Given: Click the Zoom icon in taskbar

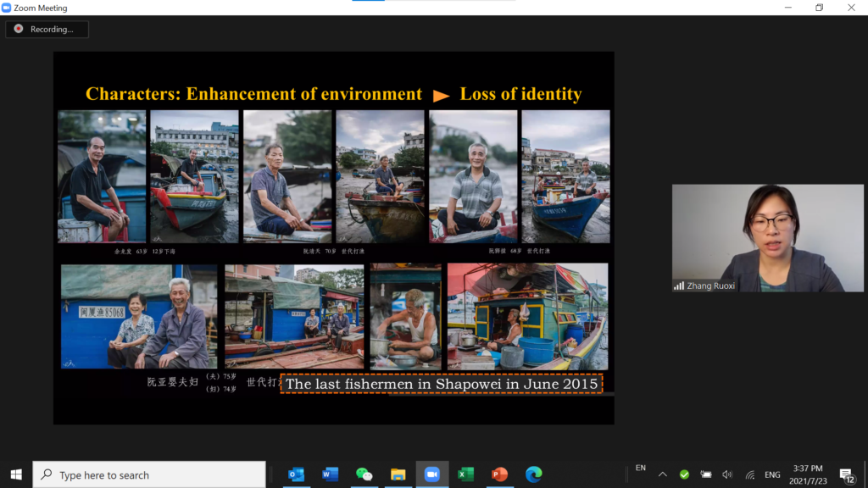Looking at the screenshot, I should (x=431, y=474).
